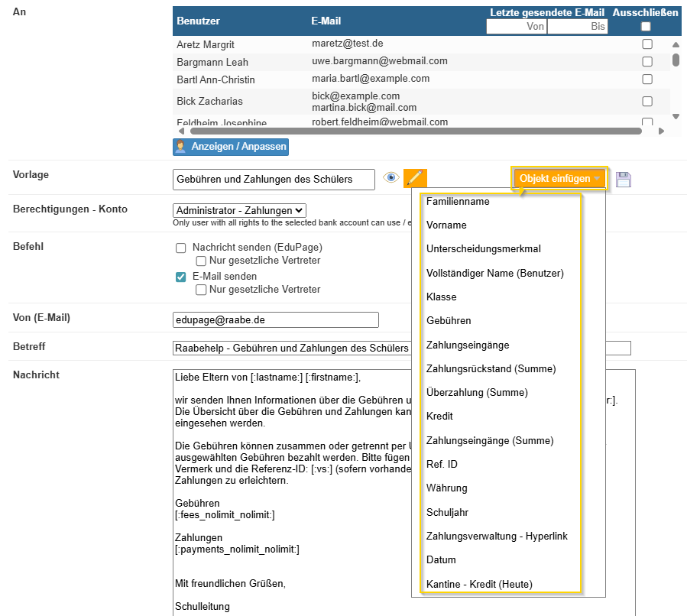
Task: Enable Nachricht senden (EduPage) checkbox
Action: point(180,248)
